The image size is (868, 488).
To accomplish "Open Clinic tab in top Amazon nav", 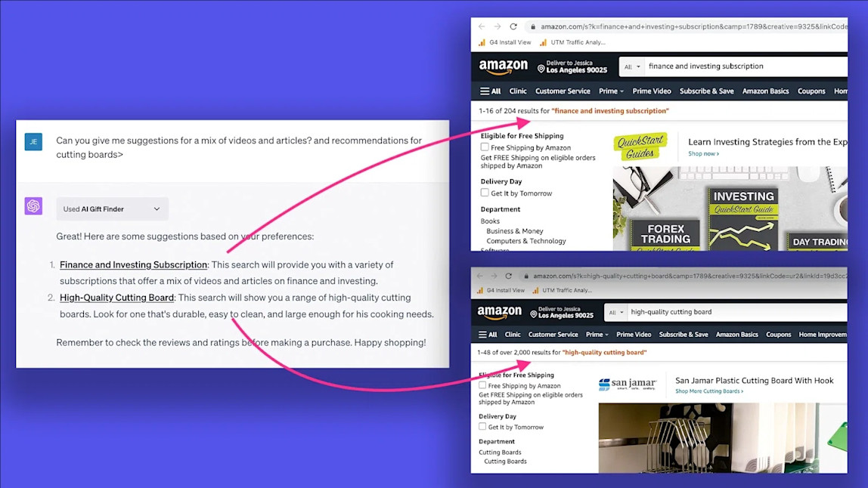I will point(518,91).
